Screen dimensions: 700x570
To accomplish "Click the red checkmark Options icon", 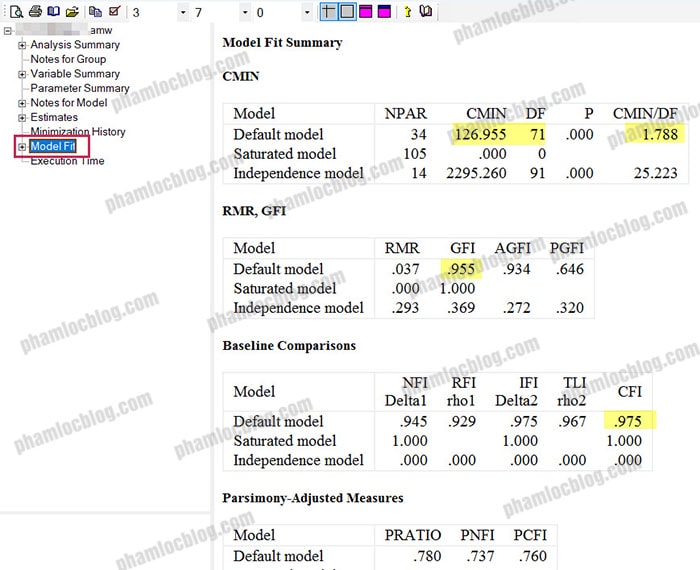I will coord(113,12).
